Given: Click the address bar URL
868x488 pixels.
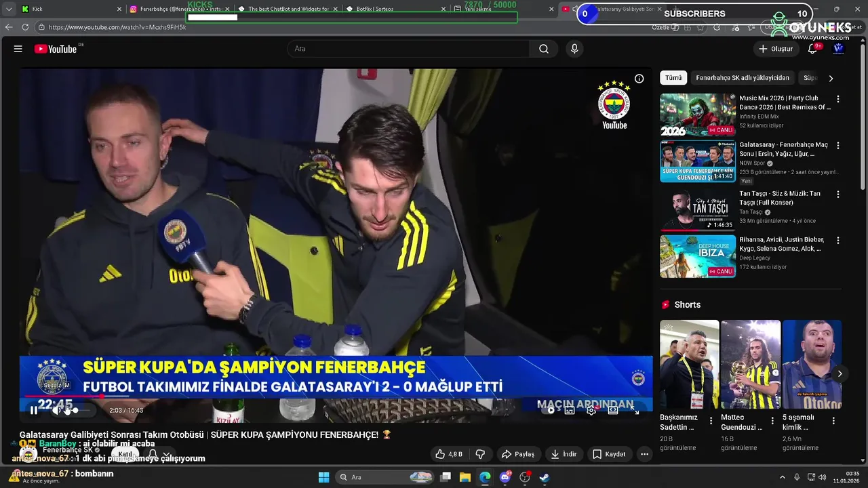Looking at the screenshot, I should tap(117, 27).
